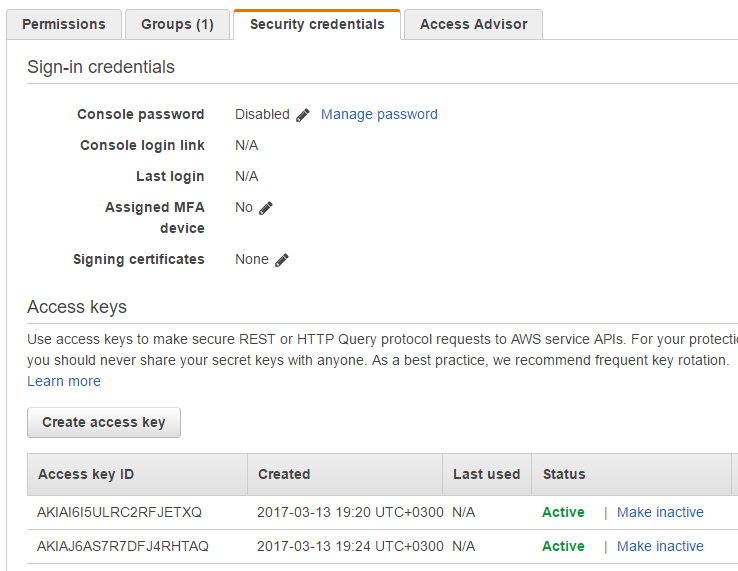Image resolution: width=738 pixels, height=571 pixels.
Task: Click Last used N/A for AKIAI6I5ULRC2RFJETXQ
Action: click(x=464, y=512)
